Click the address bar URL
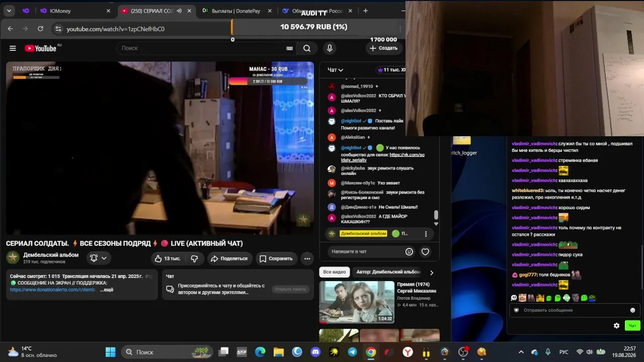The width and height of the screenshot is (644, 362). tap(116, 29)
